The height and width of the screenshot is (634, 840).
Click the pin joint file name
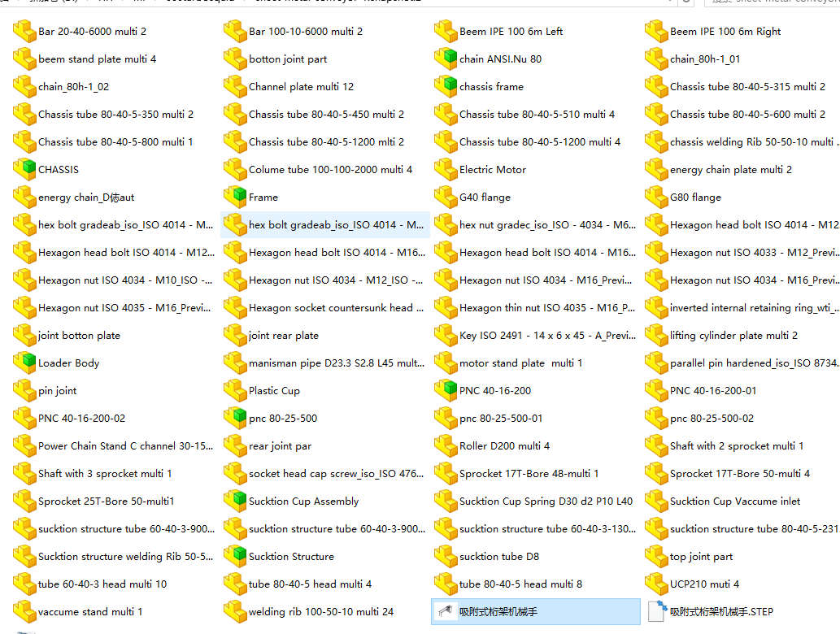tap(57, 391)
